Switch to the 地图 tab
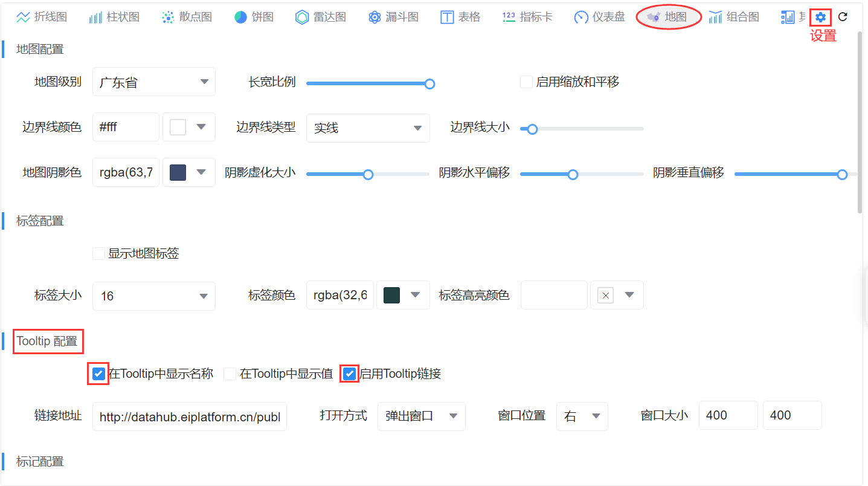Image resolution: width=868 pixels, height=486 pixels. [x=667, y=16]
